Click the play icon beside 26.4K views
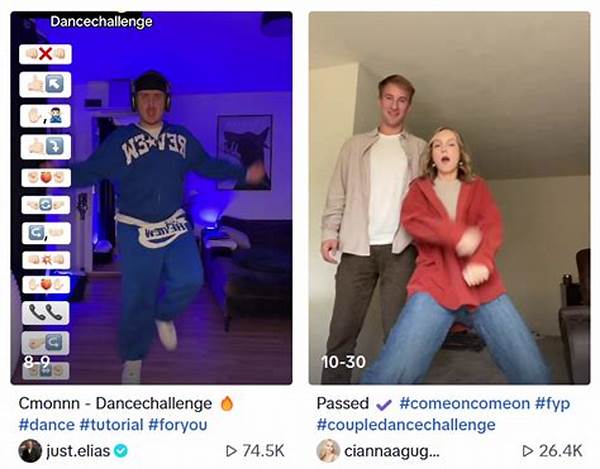 click(528, 451)
